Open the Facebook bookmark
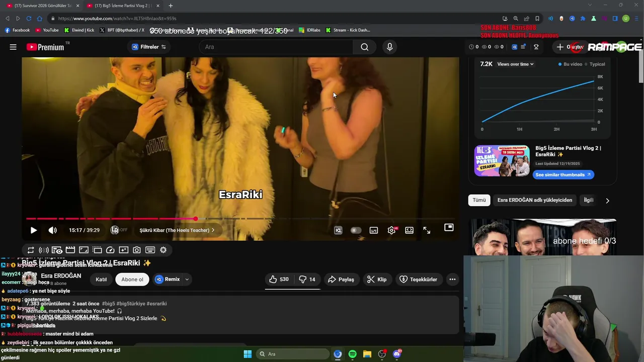 point(18,30)
